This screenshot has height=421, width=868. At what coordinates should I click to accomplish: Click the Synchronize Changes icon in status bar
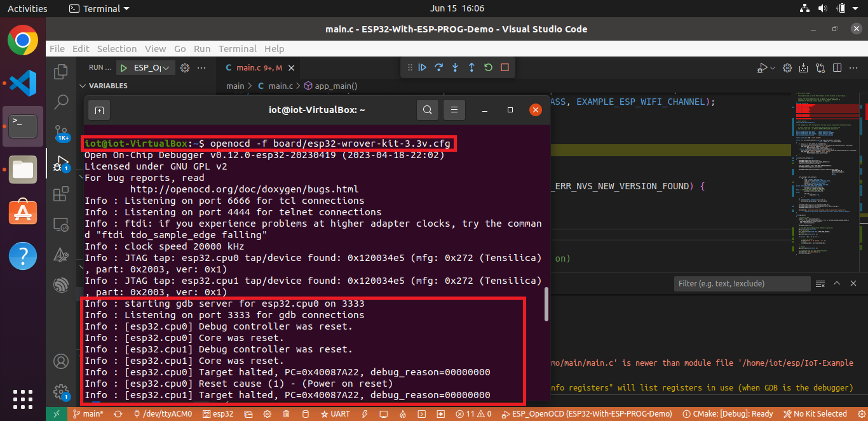click(118, 413)
